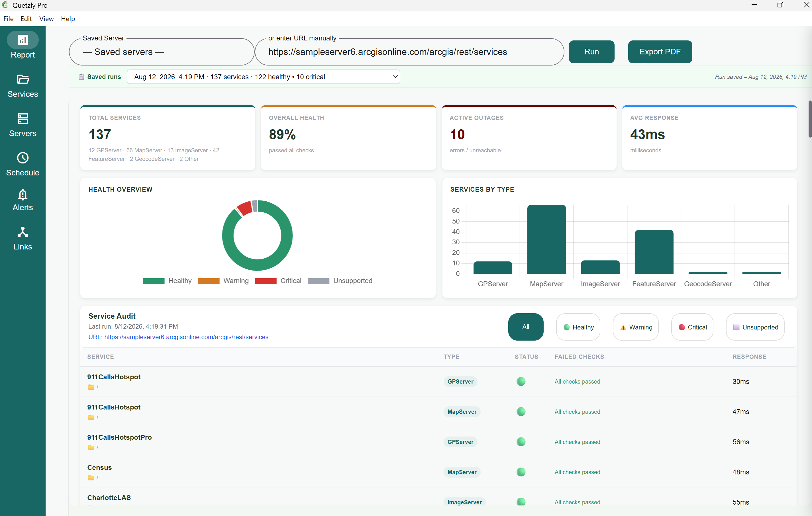Open the Services folder icon in sidebar
The image size is (812, 516).
[x=23, y=79]
